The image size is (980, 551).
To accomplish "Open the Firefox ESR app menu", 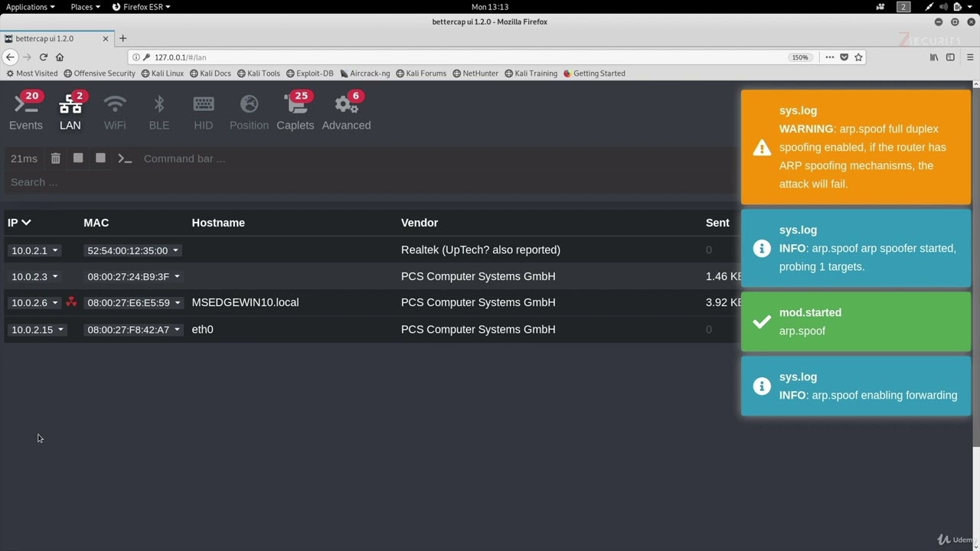I will pos(141,7).
